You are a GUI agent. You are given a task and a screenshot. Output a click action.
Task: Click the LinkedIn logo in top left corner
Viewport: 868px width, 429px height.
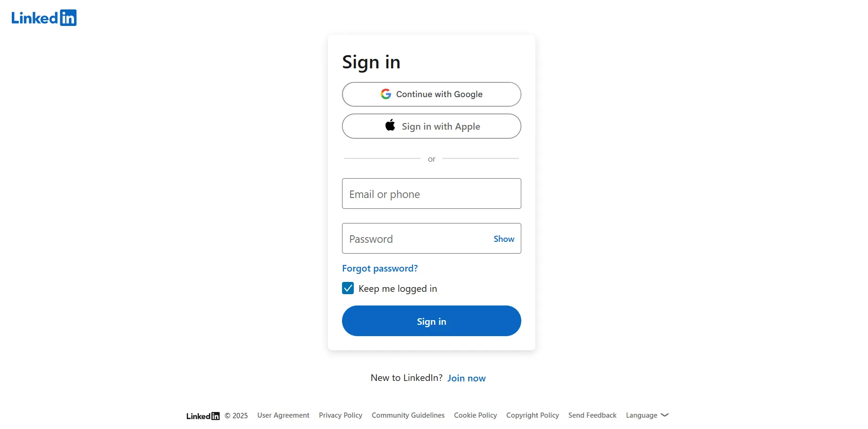click(x=43, y=17)
